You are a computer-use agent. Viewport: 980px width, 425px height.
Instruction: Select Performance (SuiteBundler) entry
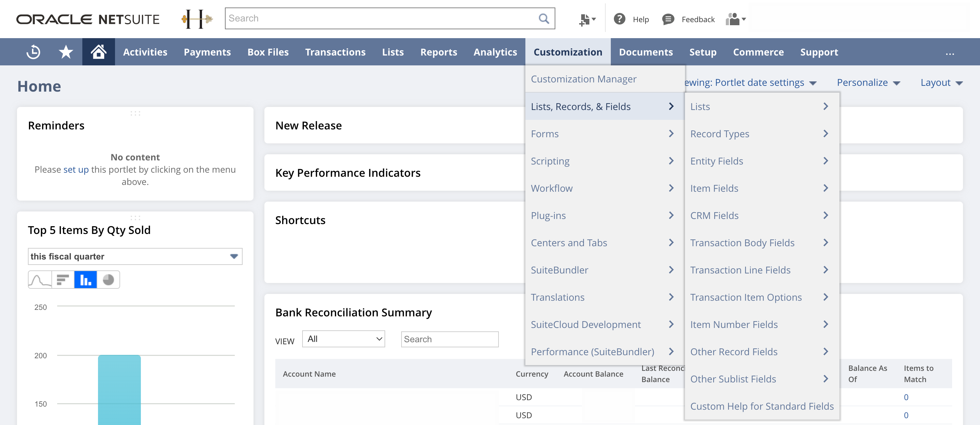point(605,351)
